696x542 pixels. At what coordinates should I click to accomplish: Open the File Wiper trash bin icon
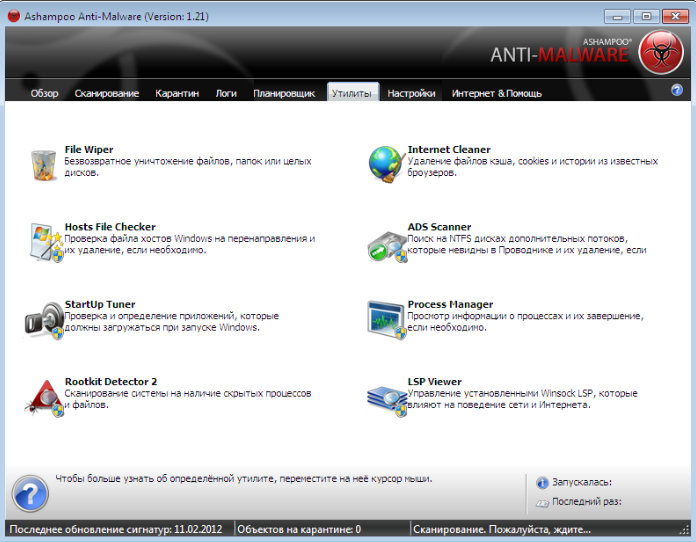click(x=44, y=165)
